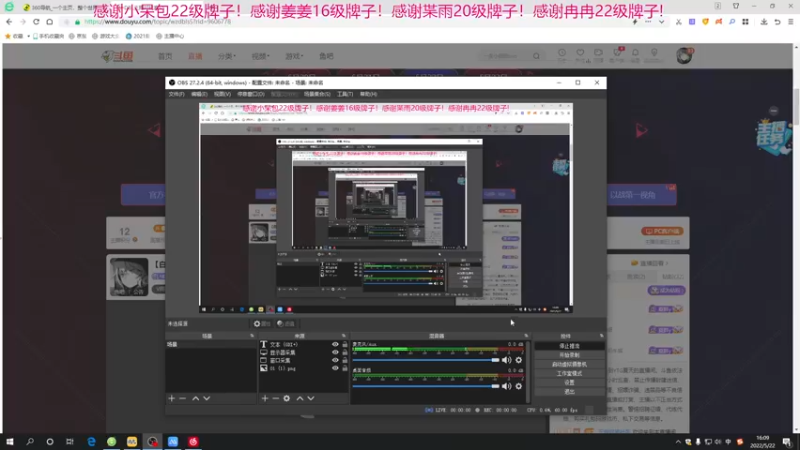
Task: Open desktop audio settings gear
Action: coord(519,386)
